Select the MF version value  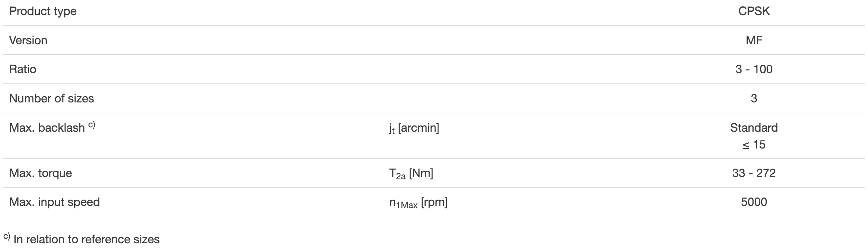pos(754,40)
